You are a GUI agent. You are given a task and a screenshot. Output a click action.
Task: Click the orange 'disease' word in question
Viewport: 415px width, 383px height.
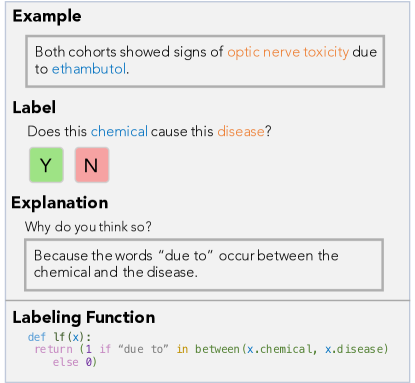pyautogui.click(x=241, y=131)
